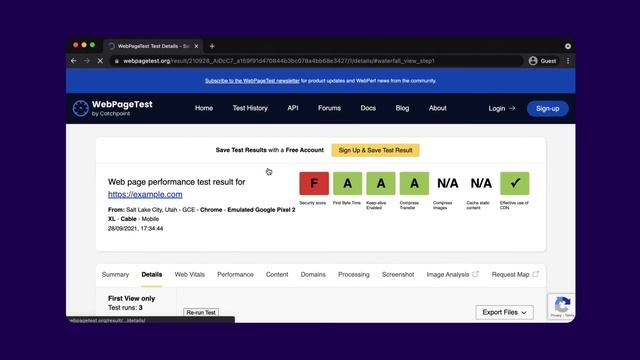Click the A grade for First Byte Time
The height and width of the screenshot is (360, 640).
click(347, 183)
